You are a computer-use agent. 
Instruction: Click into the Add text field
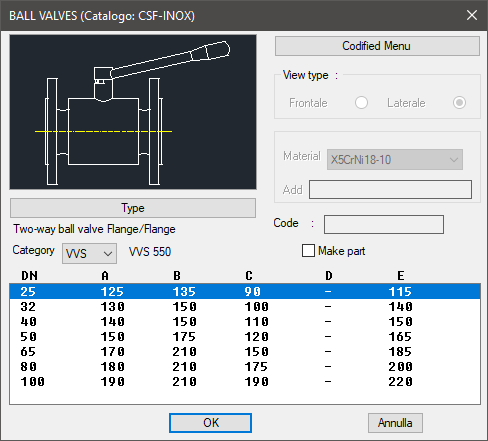(390, 190)
